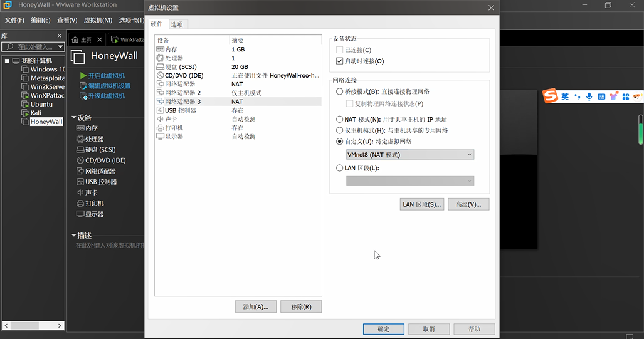The height and width of the screenshot is (339, 644).
Task: Select HoneyWall in the library tree
Action: 46,122
